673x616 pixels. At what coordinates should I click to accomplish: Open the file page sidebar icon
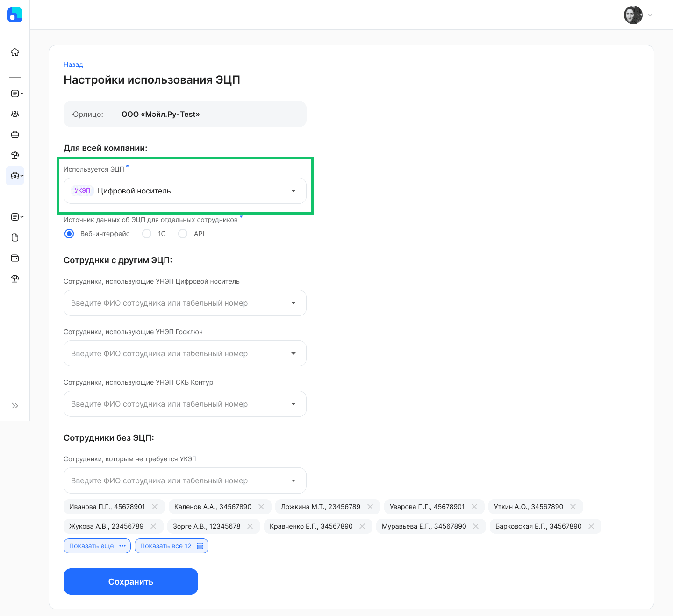click(15, 237)
